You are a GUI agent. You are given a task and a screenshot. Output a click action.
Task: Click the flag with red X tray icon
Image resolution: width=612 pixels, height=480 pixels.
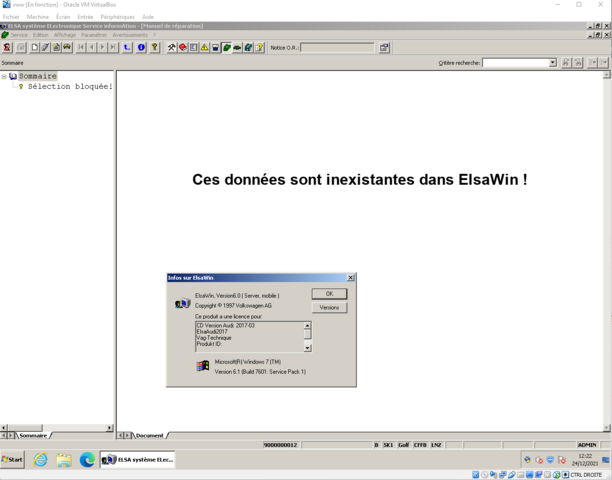562,460
